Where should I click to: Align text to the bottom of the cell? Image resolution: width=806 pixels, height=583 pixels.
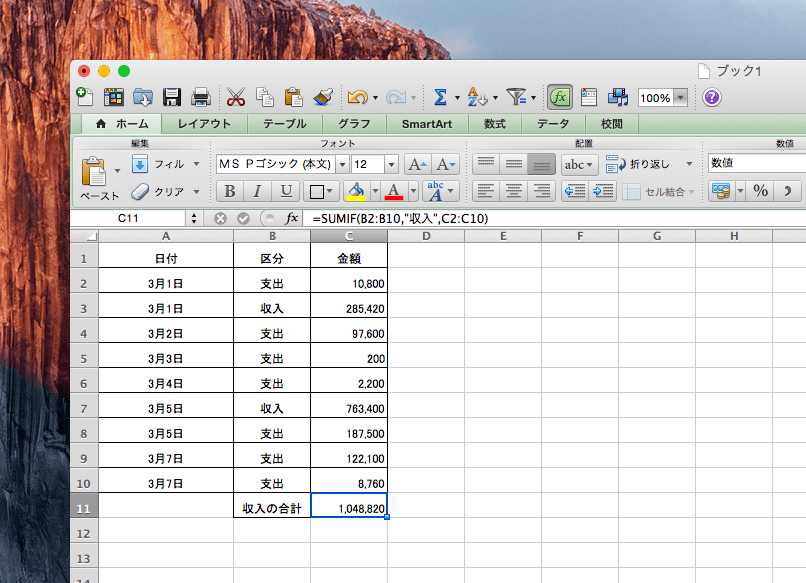[541, 164]
